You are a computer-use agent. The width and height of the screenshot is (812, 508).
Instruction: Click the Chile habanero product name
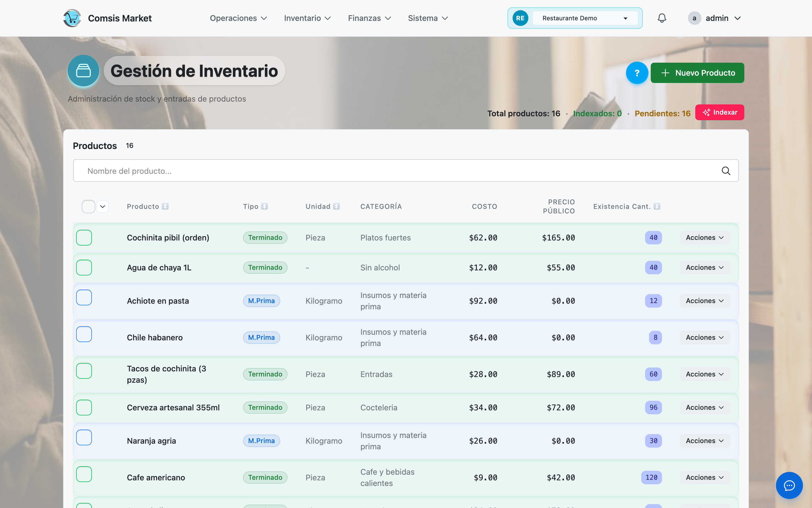[155, 337]
